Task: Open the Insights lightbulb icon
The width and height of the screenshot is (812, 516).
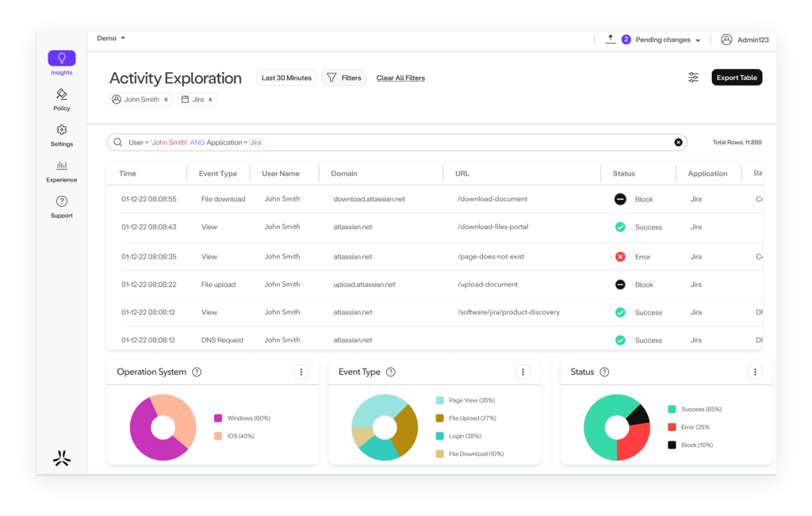Action: click(x=61, y=59)
